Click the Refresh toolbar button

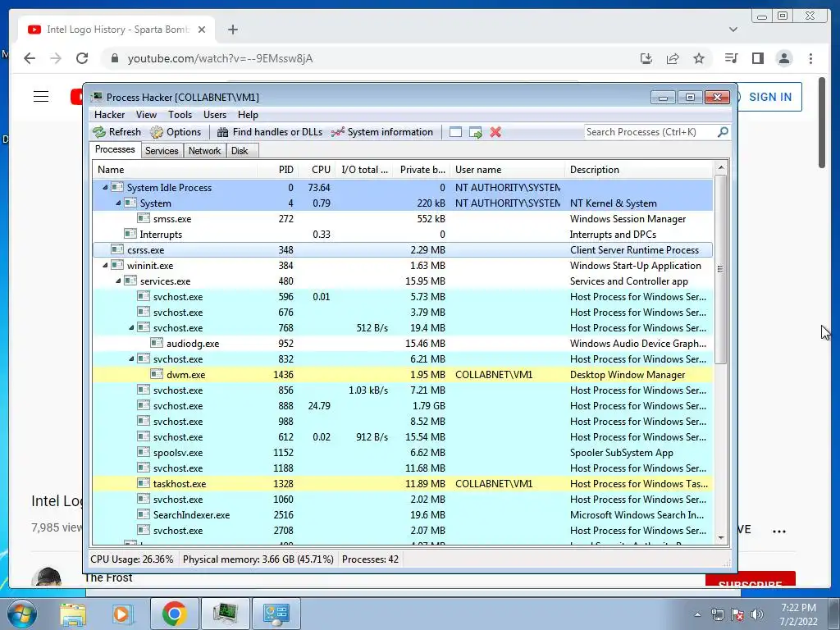pos(116,132)
